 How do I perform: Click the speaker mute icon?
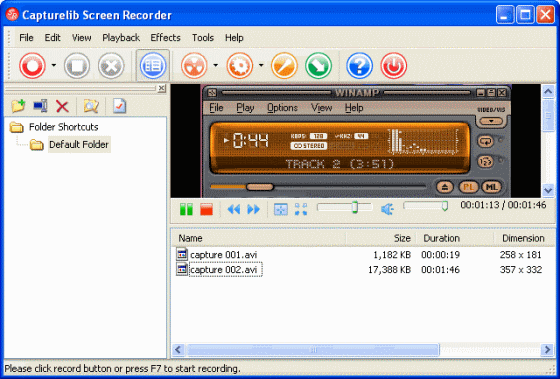click(x=387, y=209)
